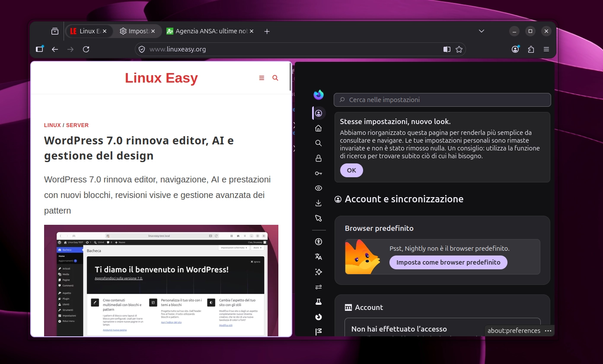Screen dimensions: 603x364
Task: Close the Linux Easy tab
Action: point(105,31)
